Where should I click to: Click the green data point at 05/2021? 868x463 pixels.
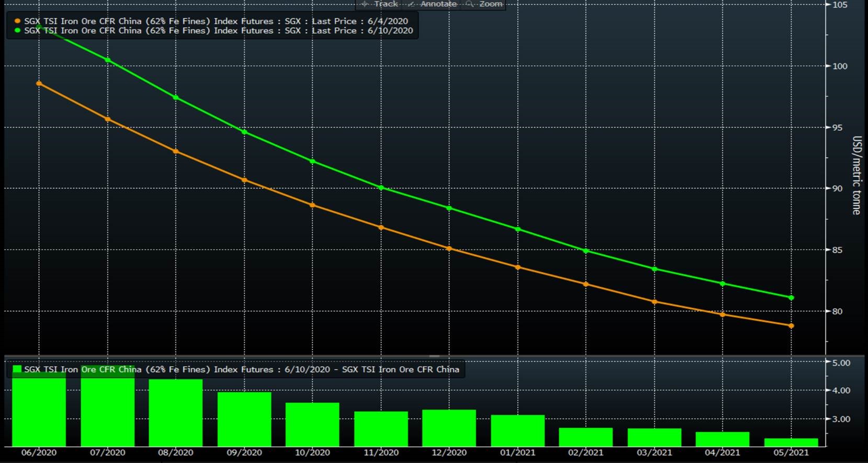791,298
